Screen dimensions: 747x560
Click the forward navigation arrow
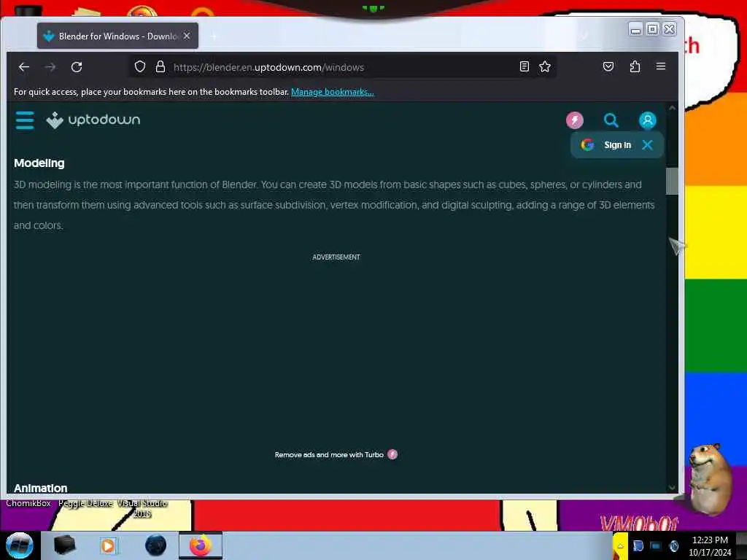(50, 67)
